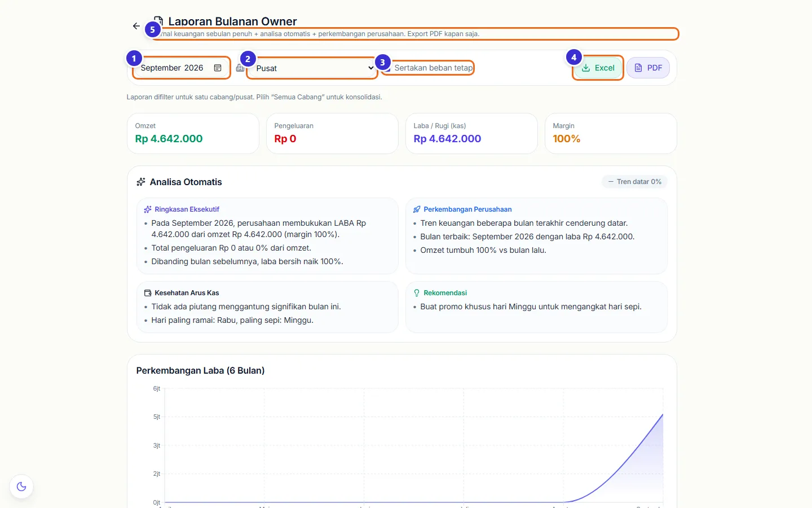Toggle dark mode with the moon button
Screen dimensions: 812x508
point(21,487)
